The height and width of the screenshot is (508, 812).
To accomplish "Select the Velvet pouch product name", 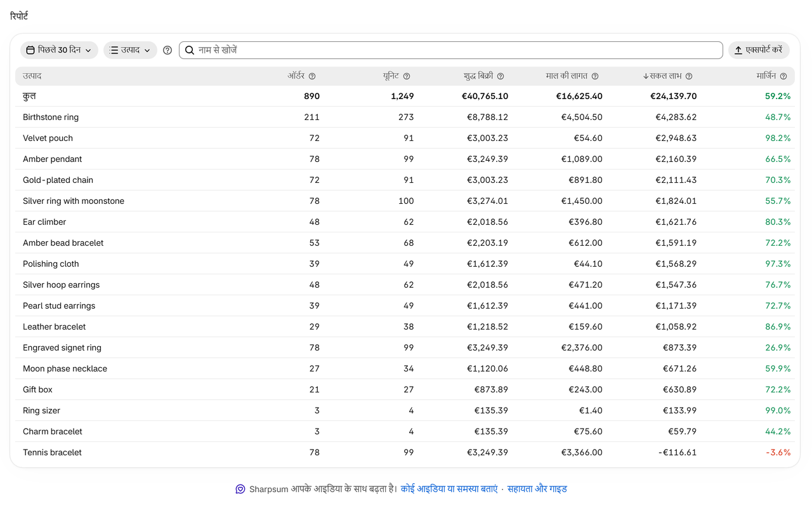I will point(48,138).
